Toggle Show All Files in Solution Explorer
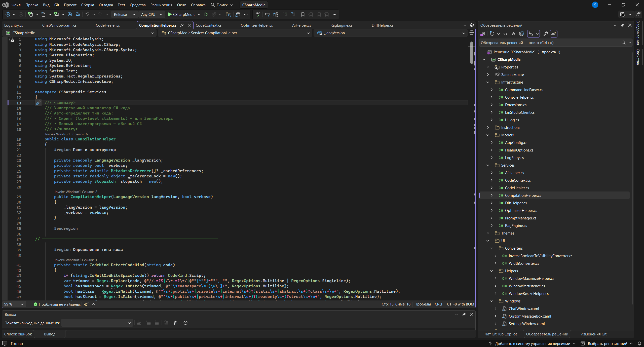Image resolution: width=644 pixels, height=347 pixels. coord(521,34)
